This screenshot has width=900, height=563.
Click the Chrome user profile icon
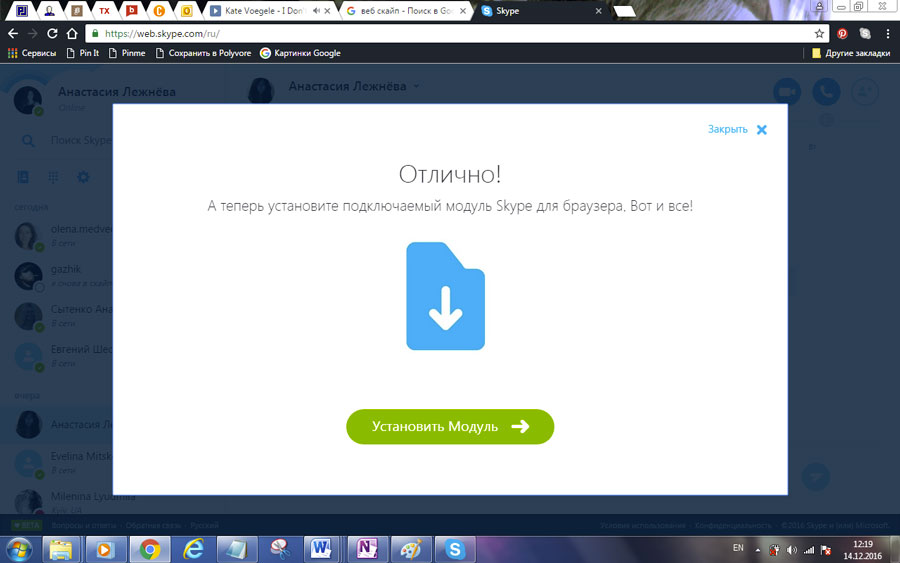tap(819, 6)
